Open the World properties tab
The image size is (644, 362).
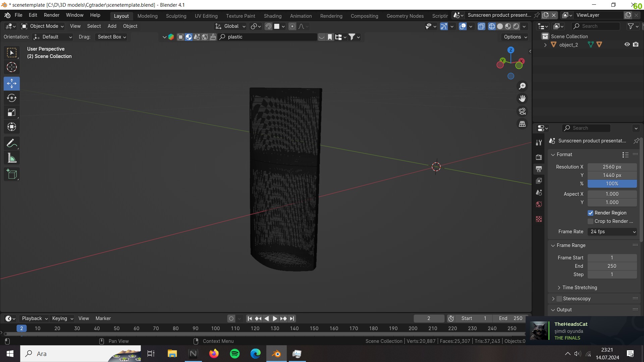click(539, 204)
